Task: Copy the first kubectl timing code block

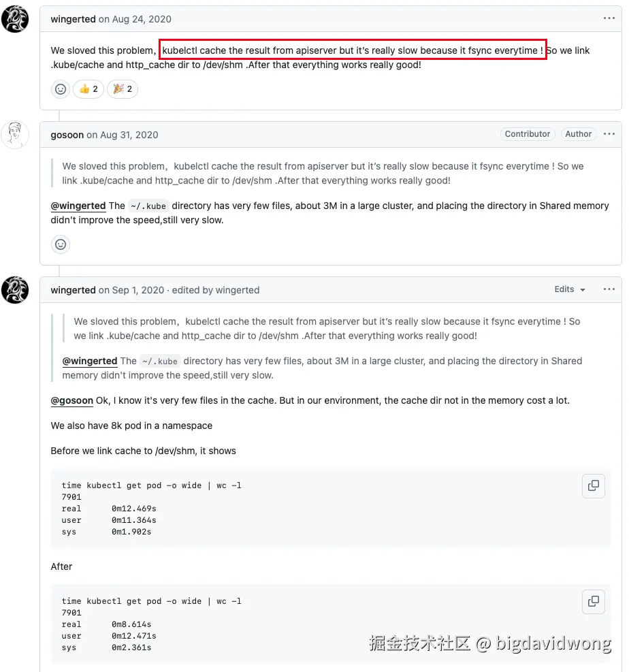Action: (x=593, y=485)
